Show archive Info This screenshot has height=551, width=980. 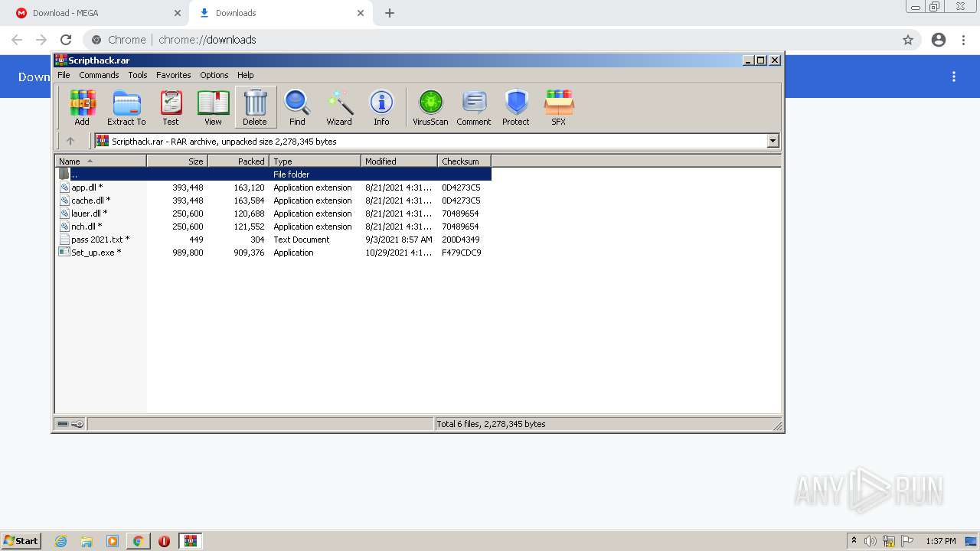click(381, 107)
